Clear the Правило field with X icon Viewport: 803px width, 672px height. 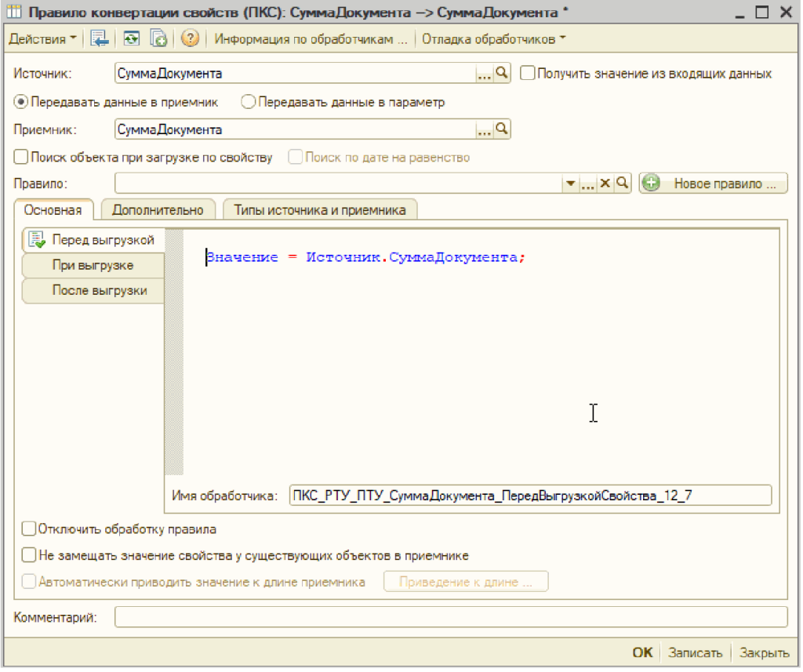click(x=605, y=183)
